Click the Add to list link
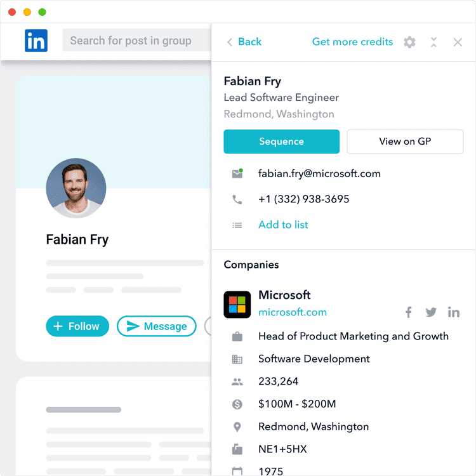Viewport: 476px width, 476px height. click(x=283, y=225)
